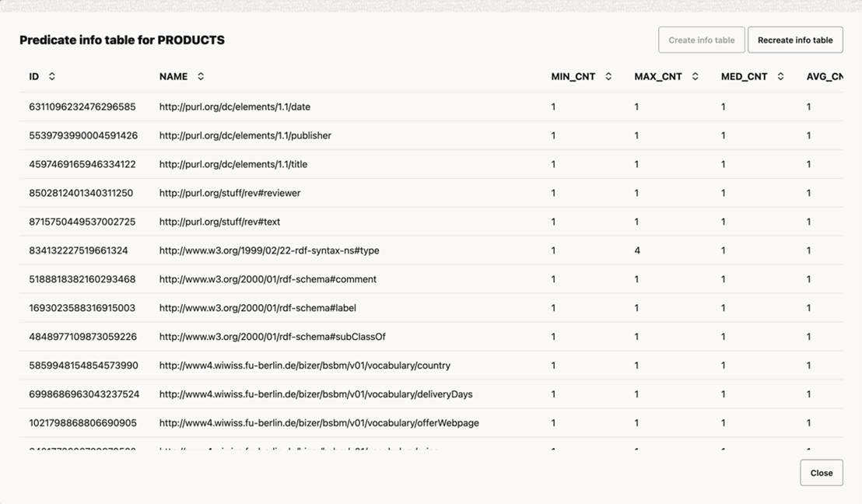Click the vocabulary/deliveryDays predicate row
Viewport: 862px width, 504px height.
316,394
